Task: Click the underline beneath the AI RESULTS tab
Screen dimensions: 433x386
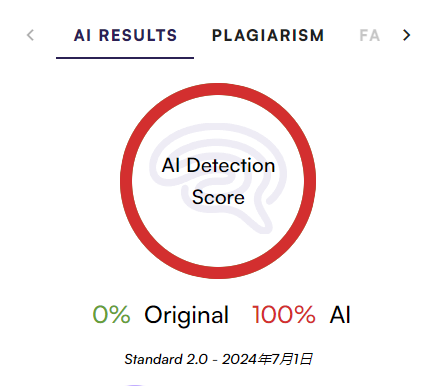Action: (x=125, y=58)
